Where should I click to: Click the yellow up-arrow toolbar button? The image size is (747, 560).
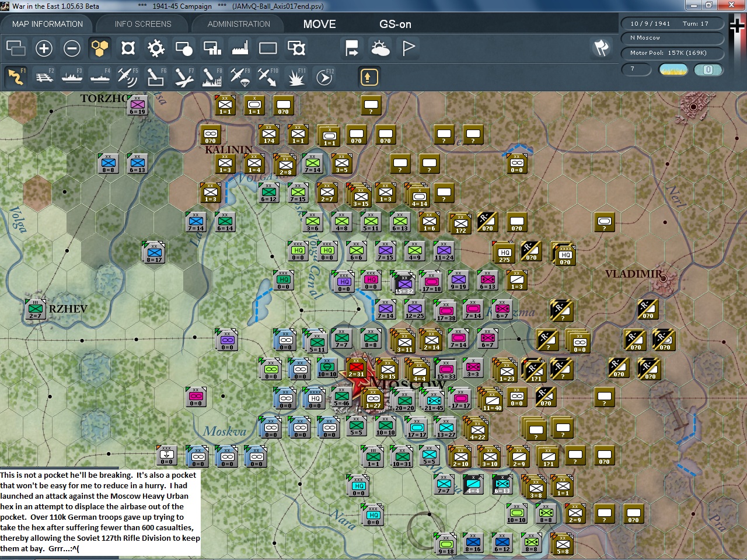point(369,77)
